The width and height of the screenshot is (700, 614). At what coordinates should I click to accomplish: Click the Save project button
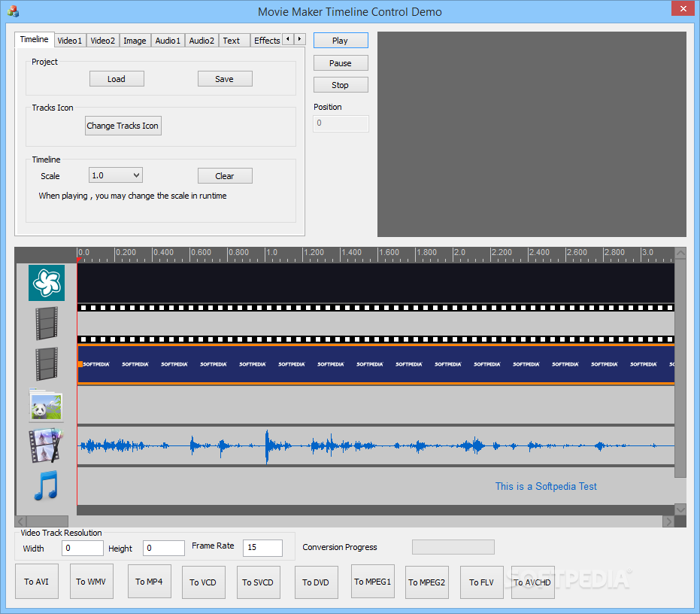tap(225, 79)
